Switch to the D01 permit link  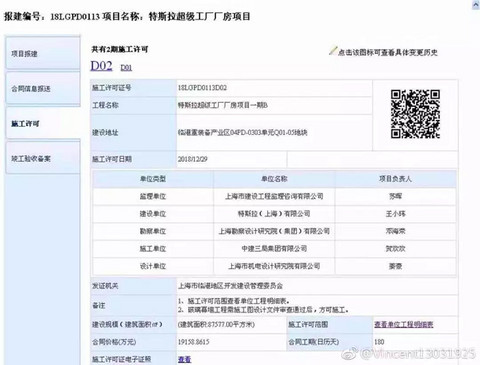(x=126, y=68)
